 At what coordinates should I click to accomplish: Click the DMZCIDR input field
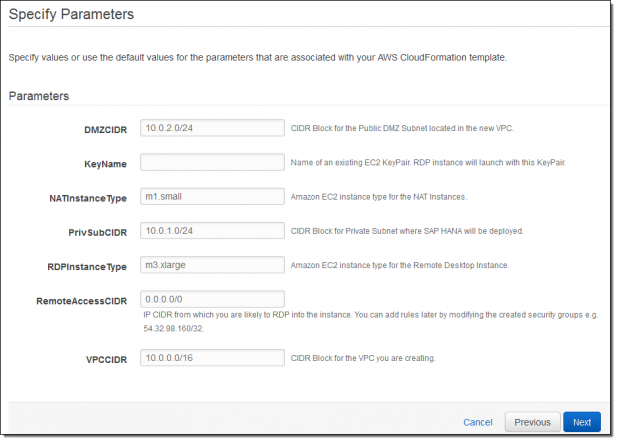point(212,128)
